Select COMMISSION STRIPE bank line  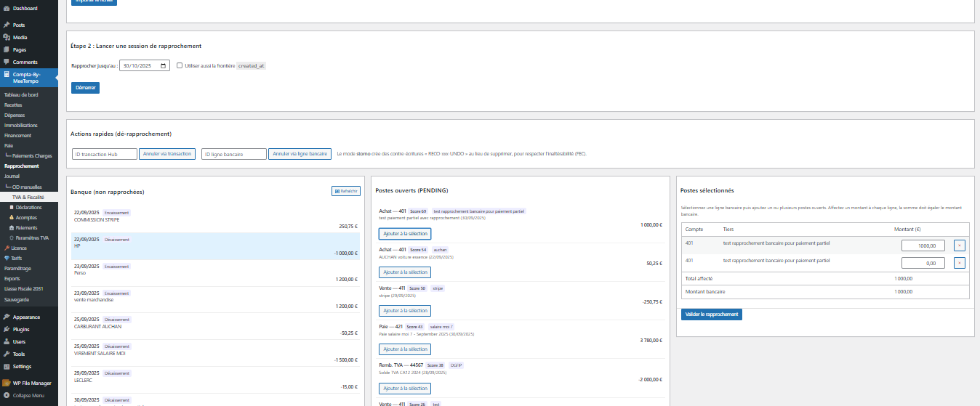coord(215,219)
